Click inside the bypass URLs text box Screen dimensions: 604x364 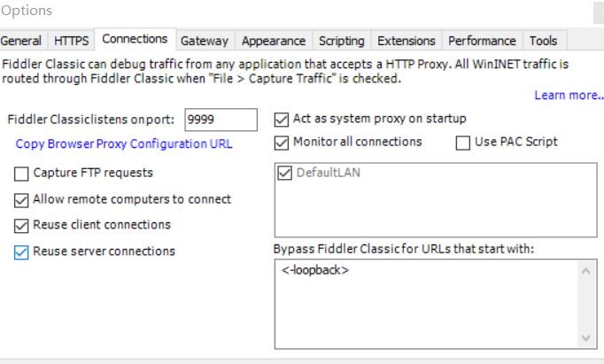tap(425, 306)
